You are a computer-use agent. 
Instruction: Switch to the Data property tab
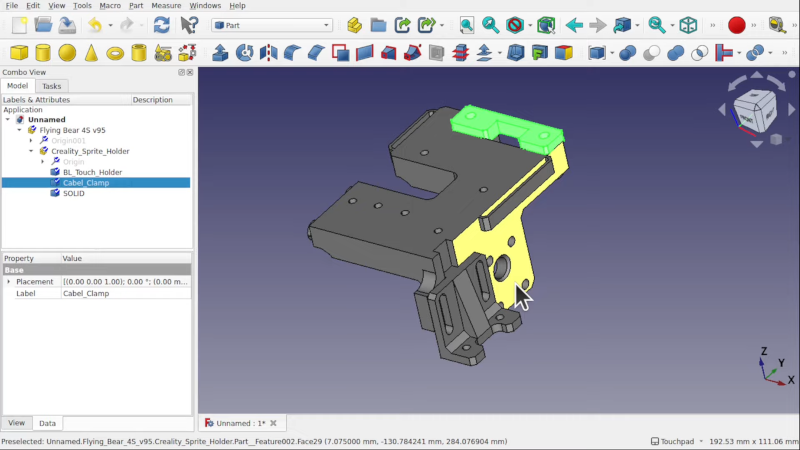click(x=47, y=423)
